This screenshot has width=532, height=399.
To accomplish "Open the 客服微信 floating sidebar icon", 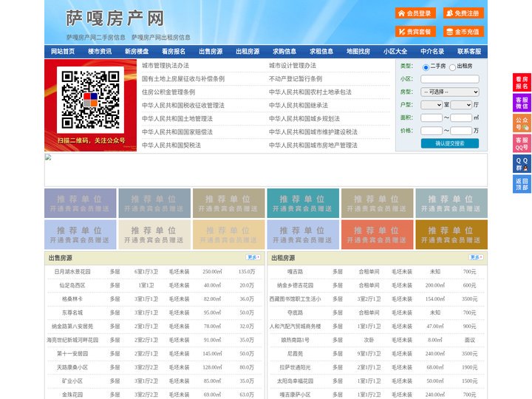I will coord(522,103).
